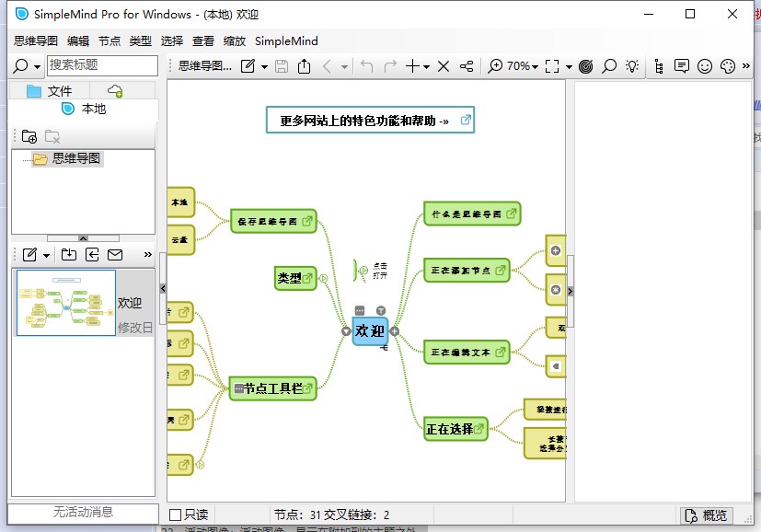Image resolution: width=761 pixels, height=532 pixels.
Task: Open the SimpleMind menu
Action: click(286, 40)
